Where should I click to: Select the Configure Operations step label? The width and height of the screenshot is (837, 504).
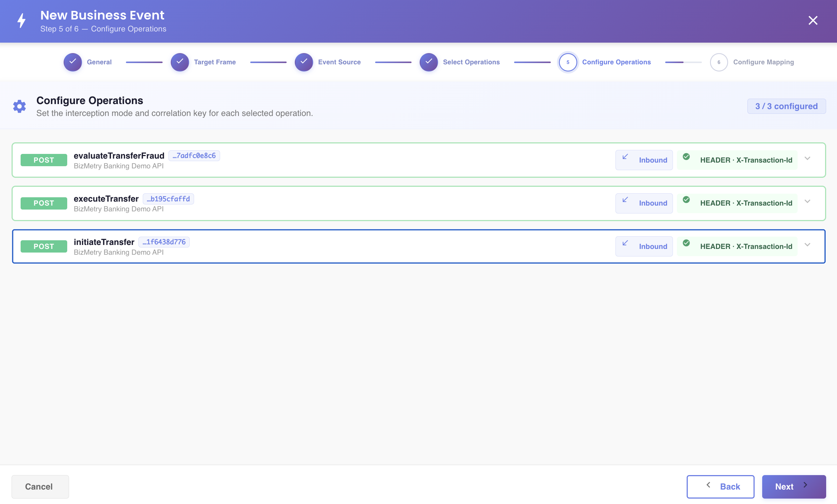[616, 62]
